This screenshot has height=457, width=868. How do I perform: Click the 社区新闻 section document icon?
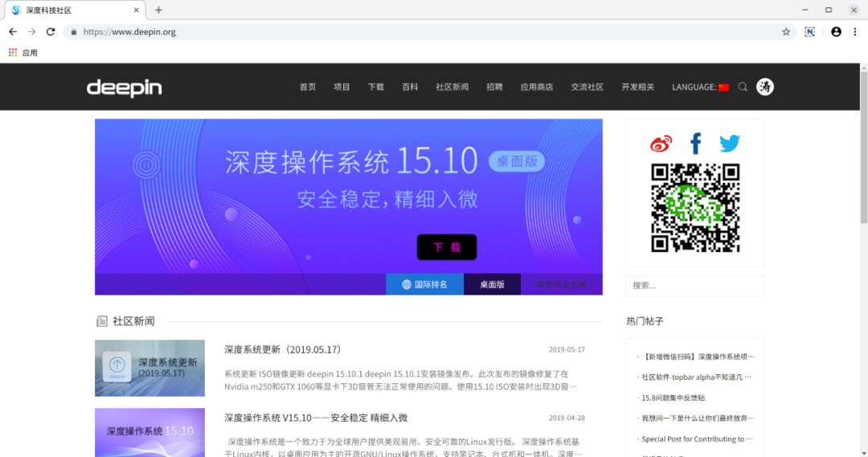[x=102, y=321]
